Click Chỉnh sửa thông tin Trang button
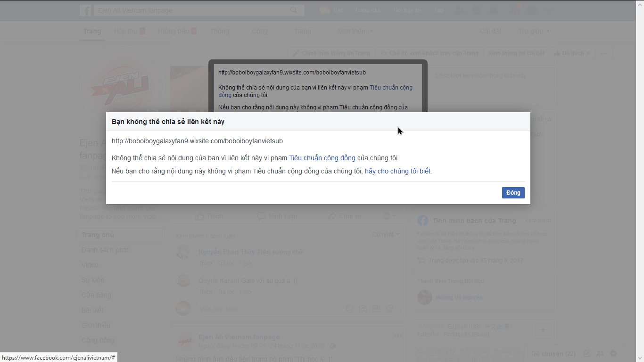This screenshot has height=362, width=644. coord(332,53)
